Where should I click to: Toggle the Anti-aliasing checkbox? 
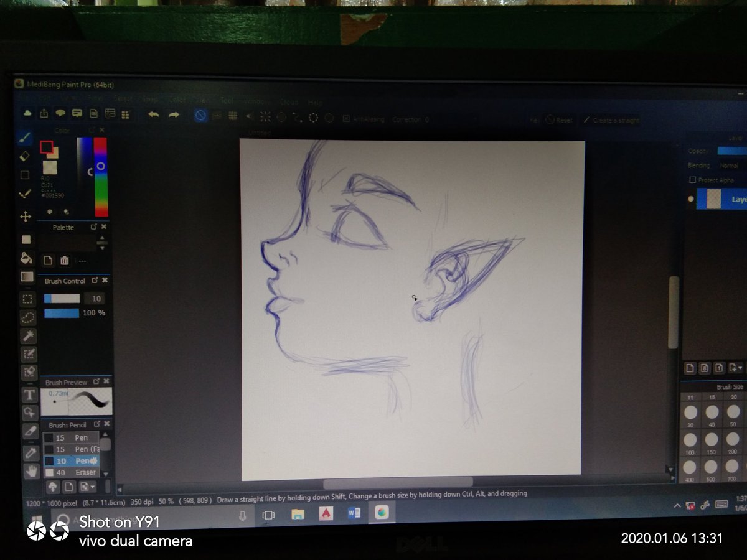pos(346,118)
